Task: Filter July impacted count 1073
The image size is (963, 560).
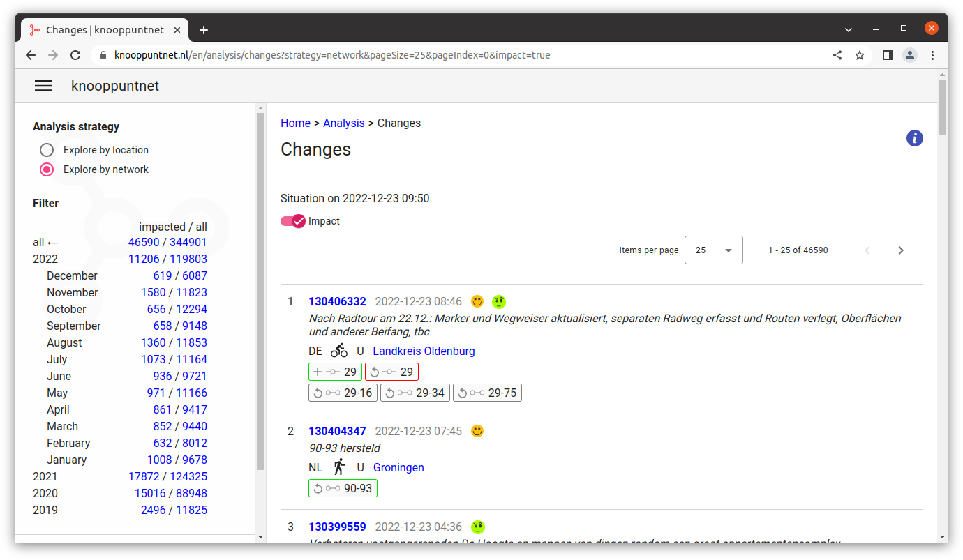Action: 154,359
